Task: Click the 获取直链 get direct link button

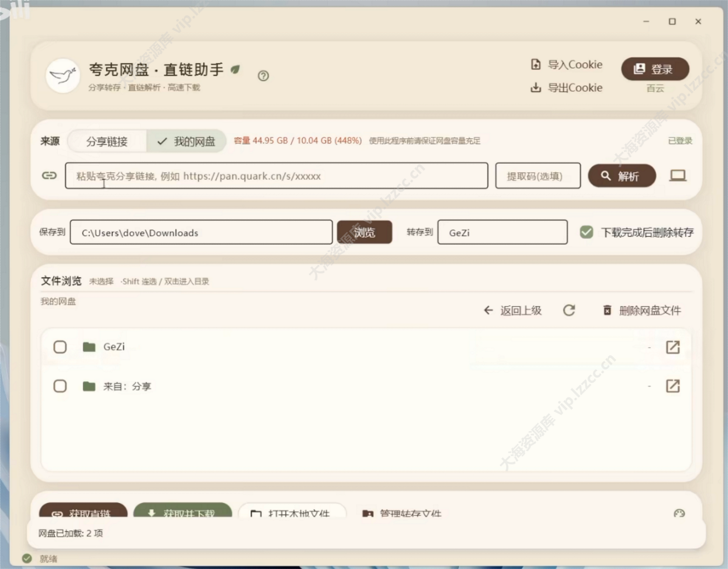Action: pos(83,511)
